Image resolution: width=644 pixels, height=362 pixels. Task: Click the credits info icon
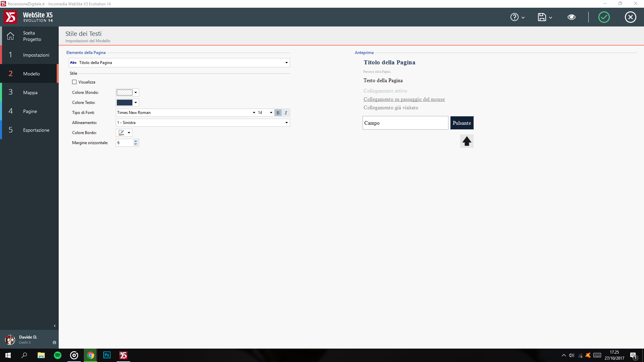[x=54, y=343]
